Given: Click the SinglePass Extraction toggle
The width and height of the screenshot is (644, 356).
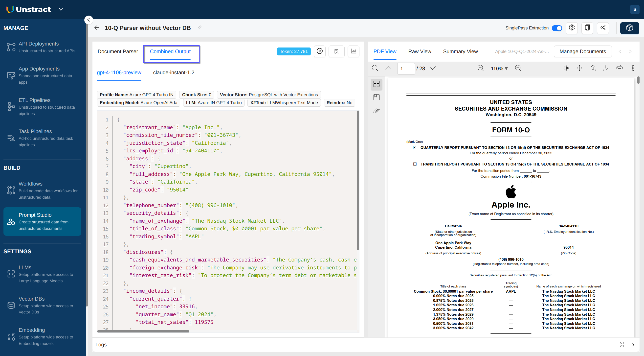Looking at the screenshot, I should click(557, 28).
